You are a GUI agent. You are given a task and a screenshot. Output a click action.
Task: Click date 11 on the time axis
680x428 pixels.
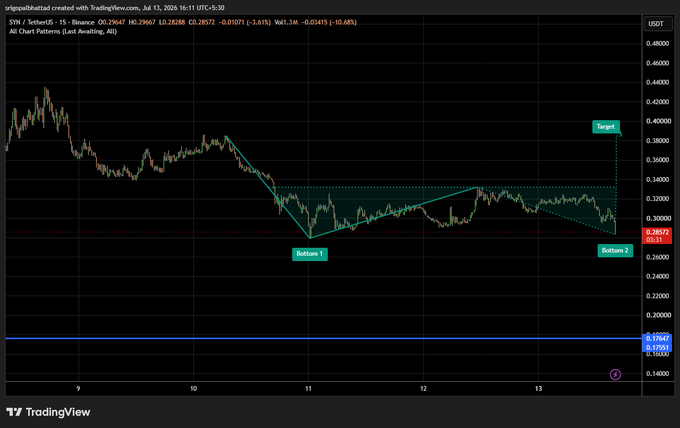(308, 389)
